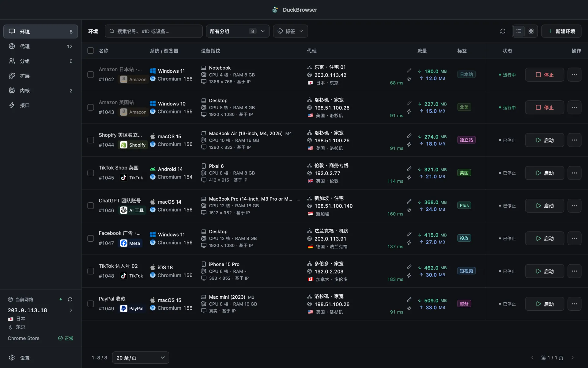The width and height of the screenshot is (588, 368).
Task: Switch to grid view layout
Action: [x=531, y=31]
